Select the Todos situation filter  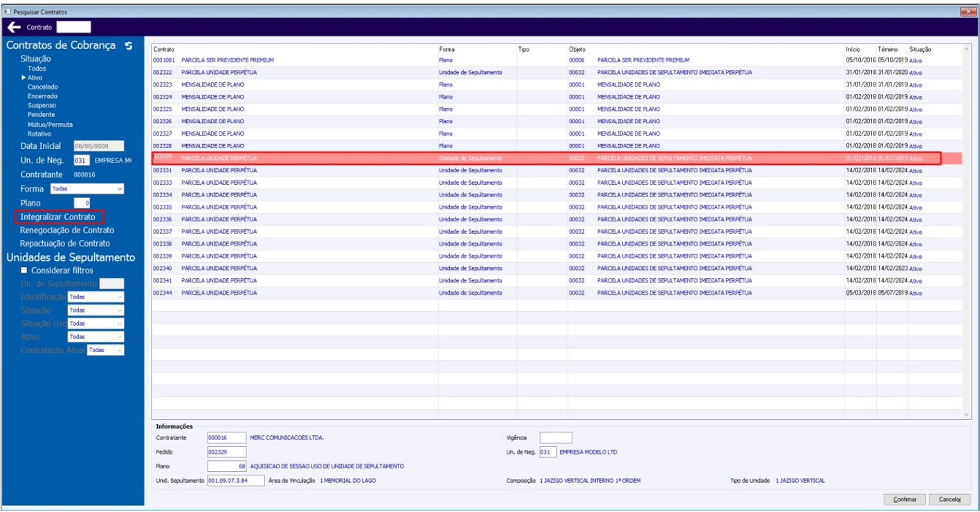(x=37, y=69)
